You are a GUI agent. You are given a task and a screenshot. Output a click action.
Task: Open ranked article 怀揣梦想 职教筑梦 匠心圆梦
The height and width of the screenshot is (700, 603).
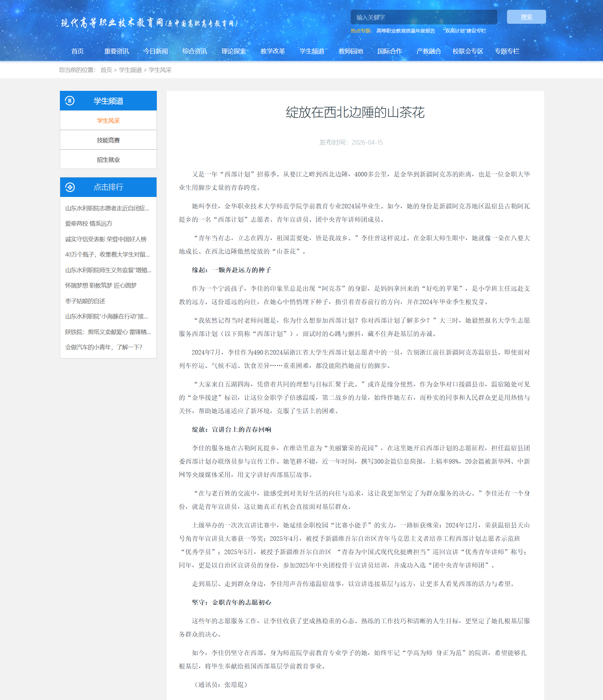pos(101,286)
